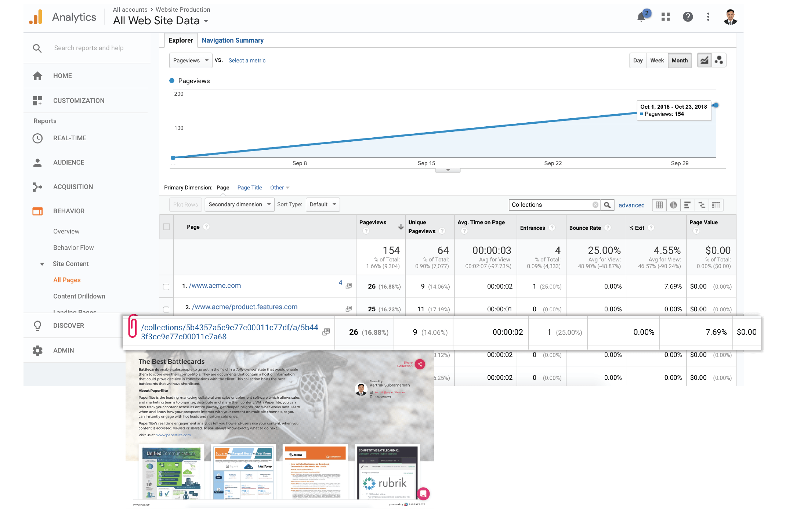Open the All Pages report
793x532 pixels.
tap(67, 280)
